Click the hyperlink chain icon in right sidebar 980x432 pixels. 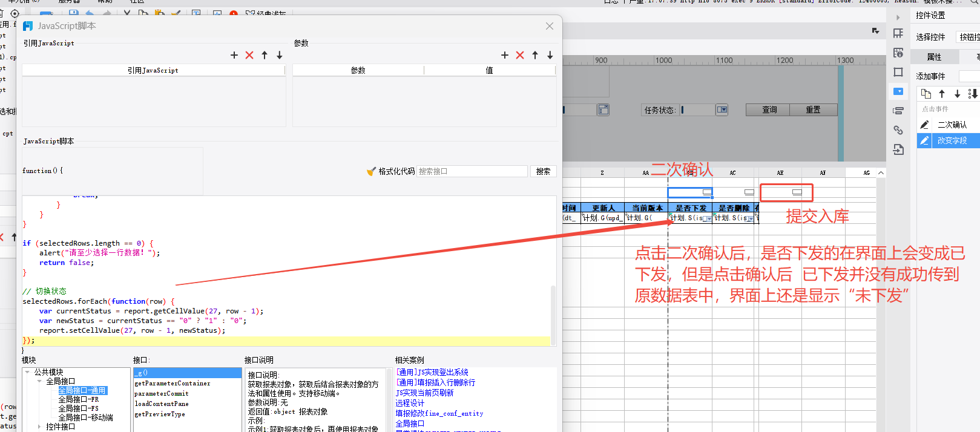click(x=898, y=130)
